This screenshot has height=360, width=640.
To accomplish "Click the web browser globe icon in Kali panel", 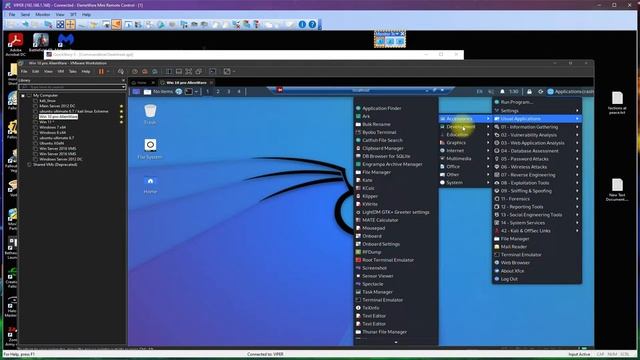I will point(178,91).
